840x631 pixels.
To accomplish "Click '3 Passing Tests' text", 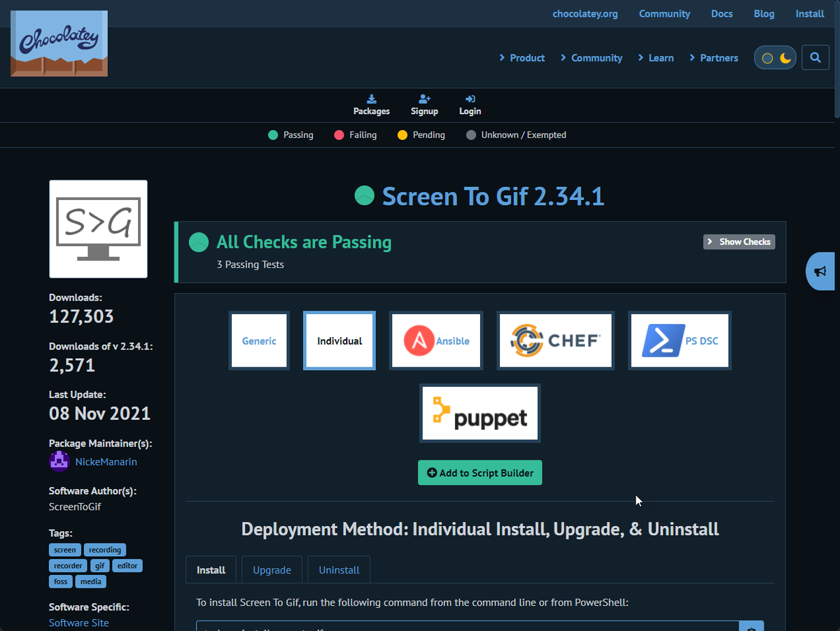I will coord(251,264).
